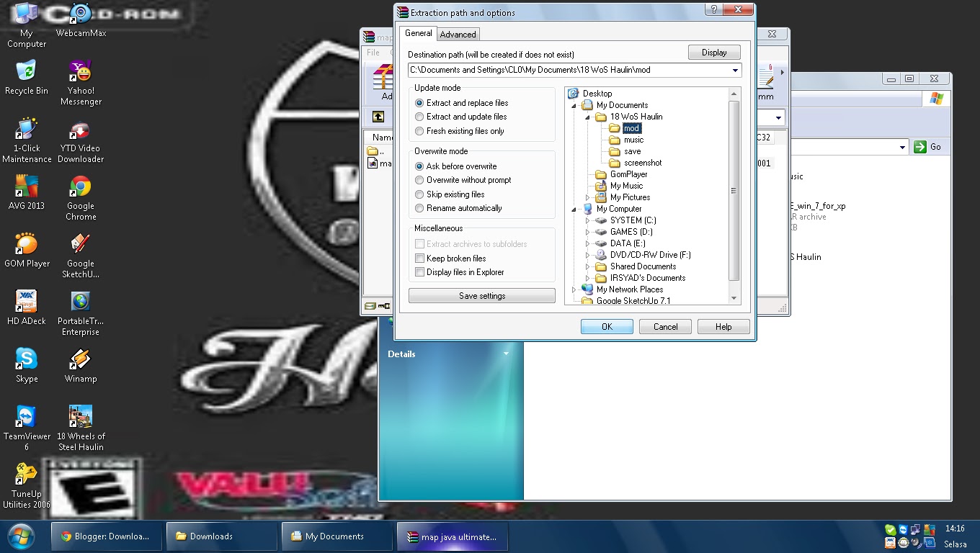980x553 pixels.
Task: Launch PortableTr... Enterprise icon
Action: click(81, 313)
